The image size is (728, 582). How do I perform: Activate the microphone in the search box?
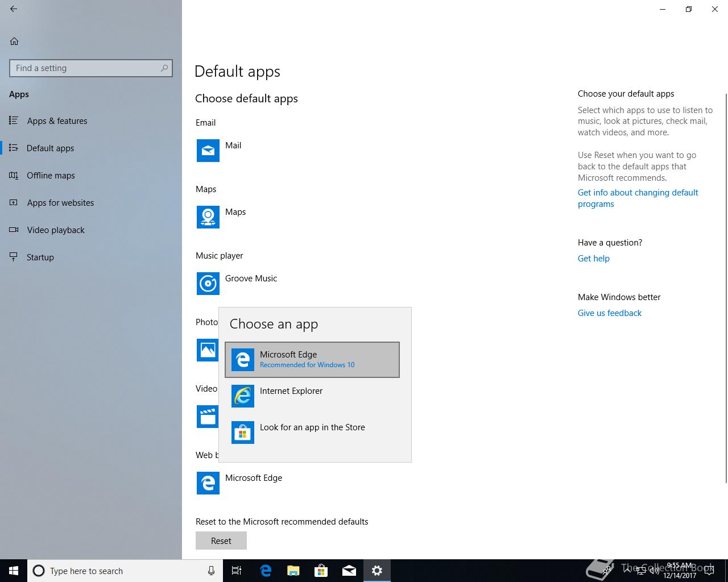[211, 571]
